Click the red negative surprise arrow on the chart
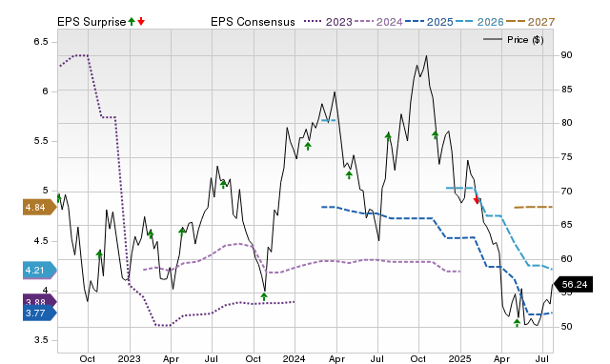 pyautogui.click(x=477, y=200)
